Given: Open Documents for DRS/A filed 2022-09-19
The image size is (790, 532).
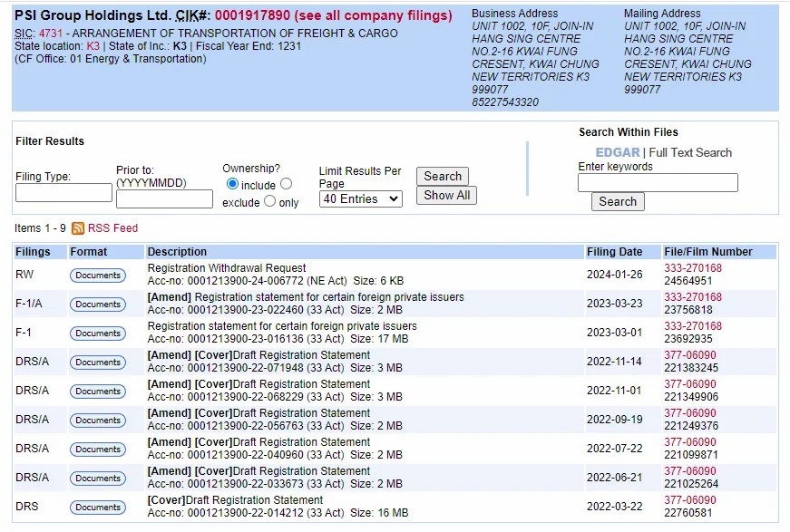Looking at the screenshot, I should [x=98, y=421].
